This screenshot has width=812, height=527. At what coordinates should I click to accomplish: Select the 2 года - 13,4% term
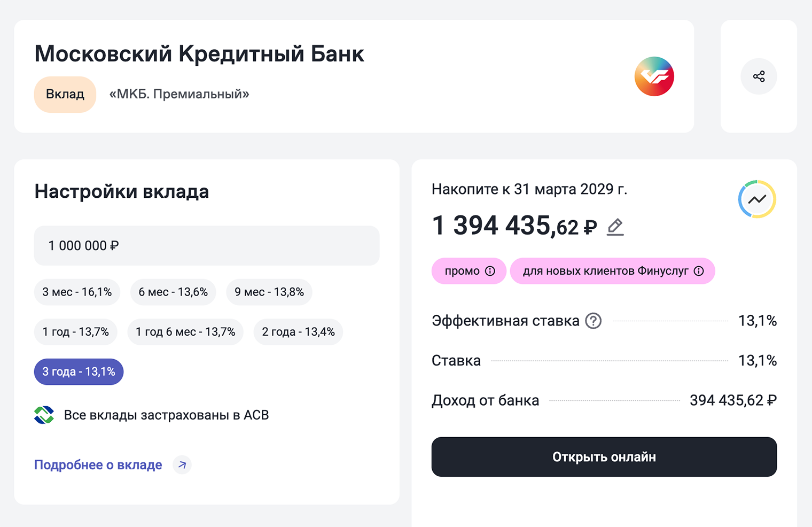298,331
